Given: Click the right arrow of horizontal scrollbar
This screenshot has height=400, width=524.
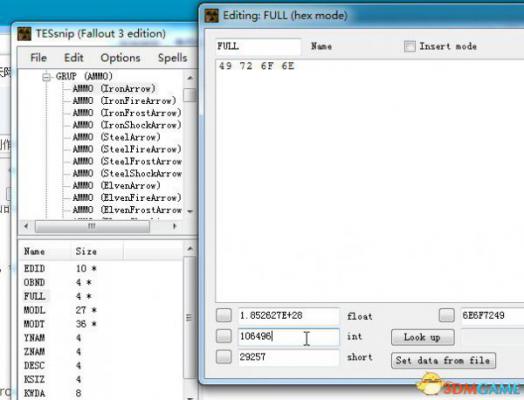Looking at the screenshot, I should coord(174,226).
